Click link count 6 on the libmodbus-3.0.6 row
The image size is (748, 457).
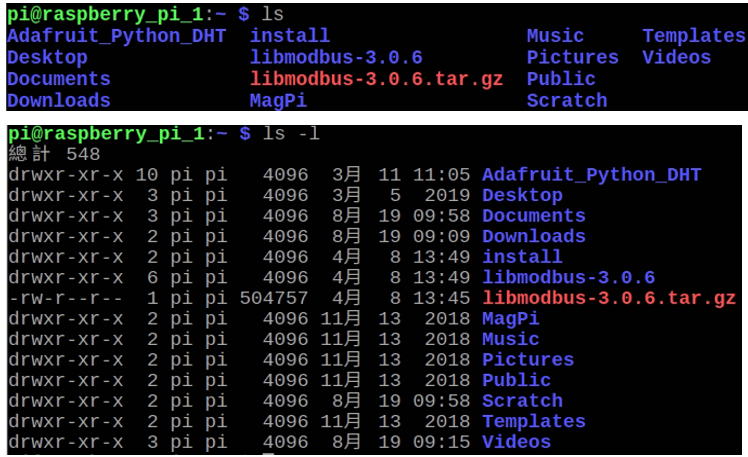pos(153,278)
